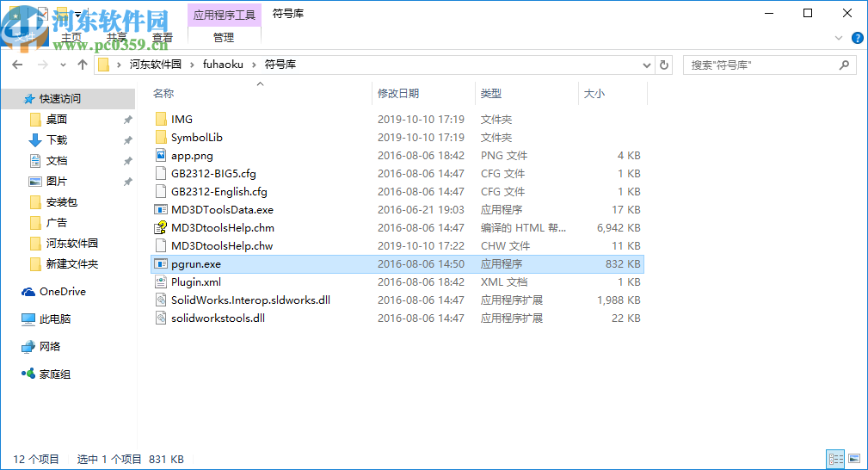The height and width of the screenshot is (470, 868).
Task: Open the 应用程序工具 contextual tab
Action: [x=225, y=15]
